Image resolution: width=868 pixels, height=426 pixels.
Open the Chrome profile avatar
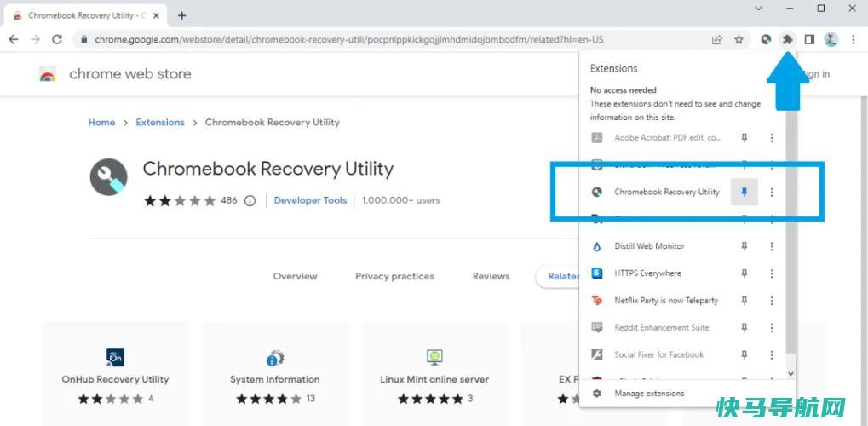(x=831, y=39)
